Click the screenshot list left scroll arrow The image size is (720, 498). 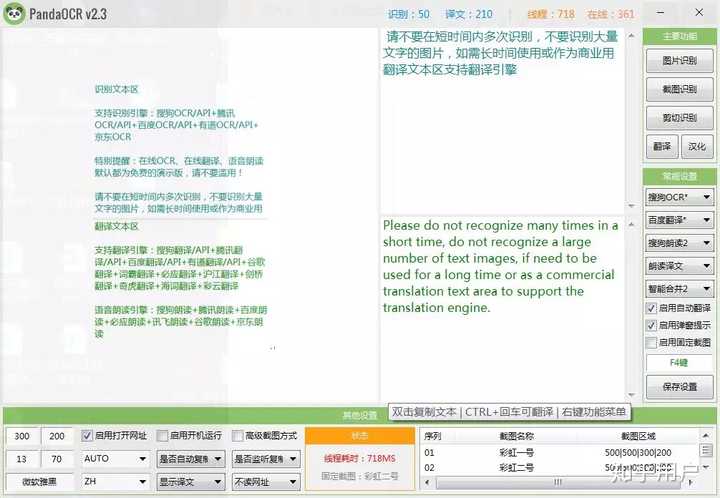[x=428, y=482]
